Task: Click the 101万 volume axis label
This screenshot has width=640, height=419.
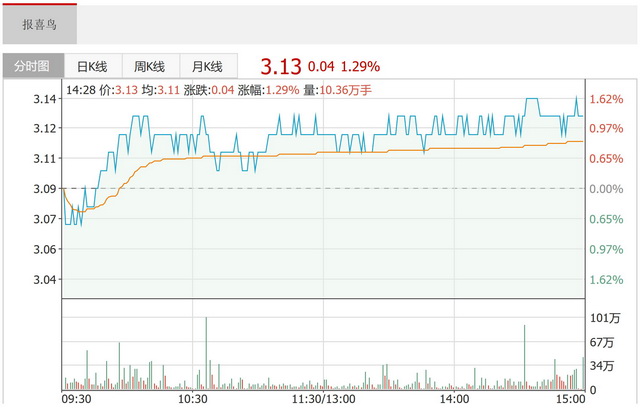Action: (605, 319)
